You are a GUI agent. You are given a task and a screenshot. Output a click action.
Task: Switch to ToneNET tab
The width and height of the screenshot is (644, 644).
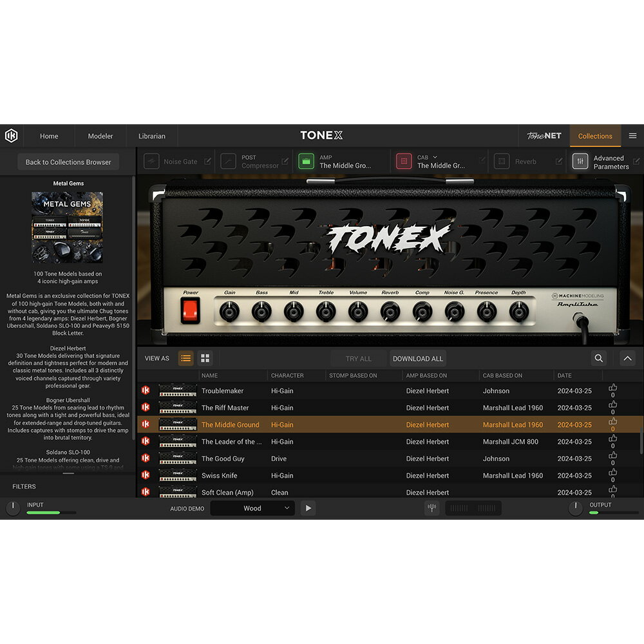(x=544, y=136)
